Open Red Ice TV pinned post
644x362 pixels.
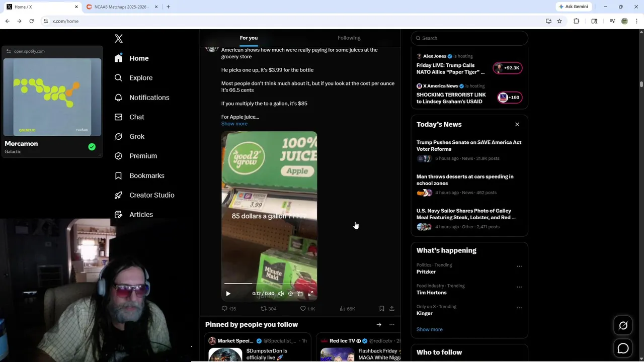tap(358, 347)
